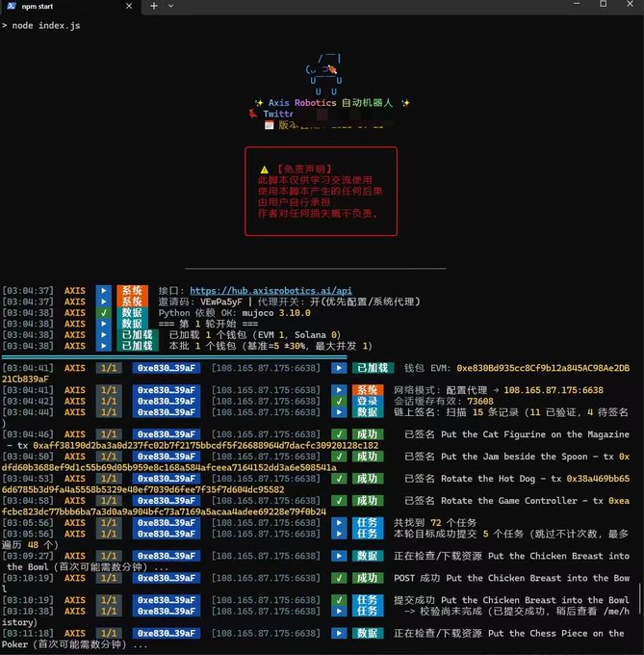Click the play icon on the 03:09:27 row
This screenshot has height=655, width=644.
339,556
